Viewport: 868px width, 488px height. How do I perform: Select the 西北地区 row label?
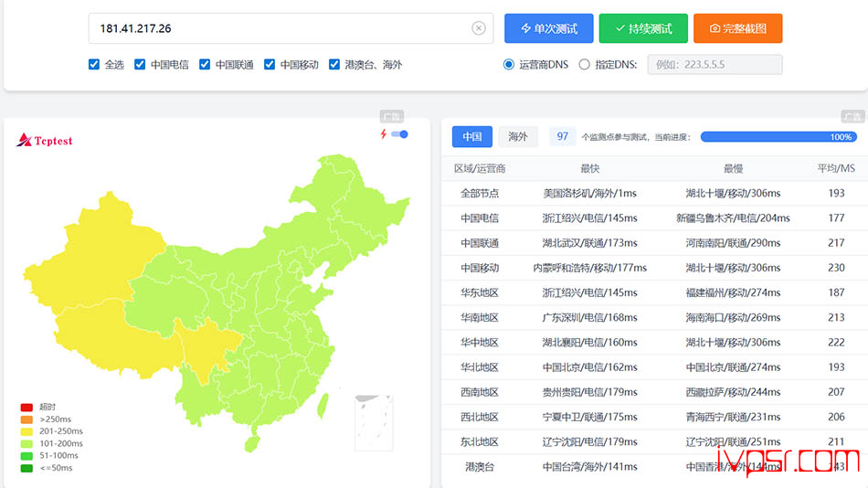(x=480, y=417)
